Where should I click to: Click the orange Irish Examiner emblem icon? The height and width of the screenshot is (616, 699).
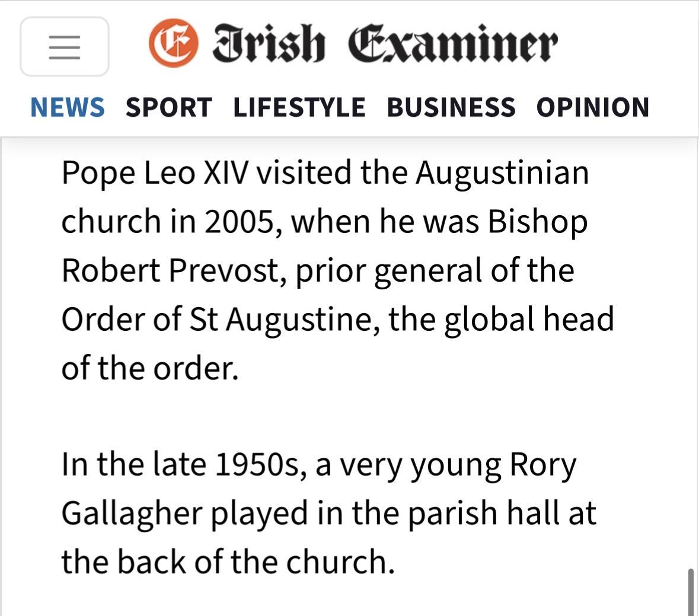pyautogui.click(x=173, y=43)
